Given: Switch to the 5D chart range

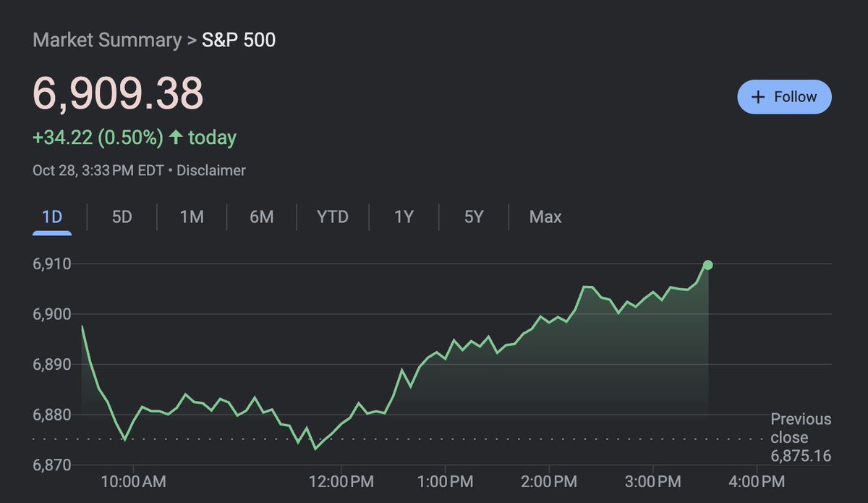Looking at the screenshot, I should (122, 216).
